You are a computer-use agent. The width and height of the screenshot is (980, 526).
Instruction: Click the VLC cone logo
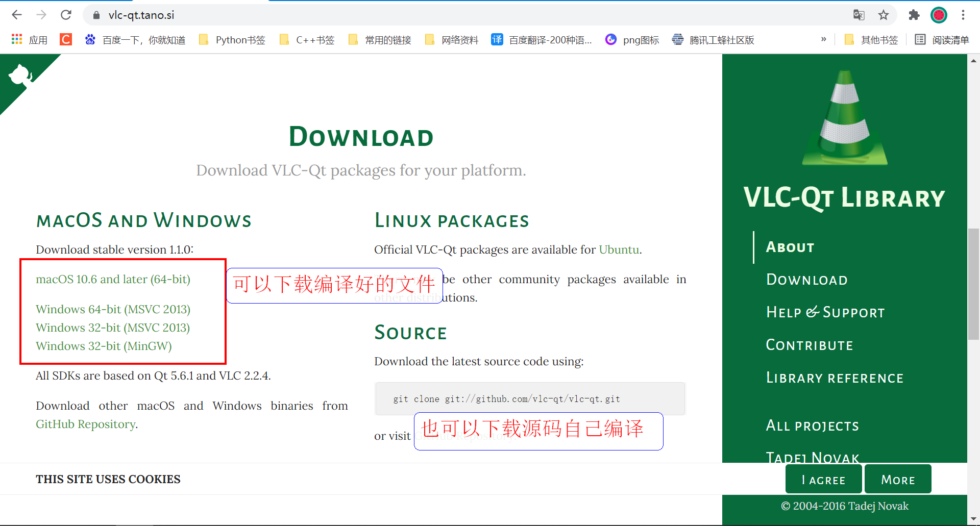coord(845,118)
